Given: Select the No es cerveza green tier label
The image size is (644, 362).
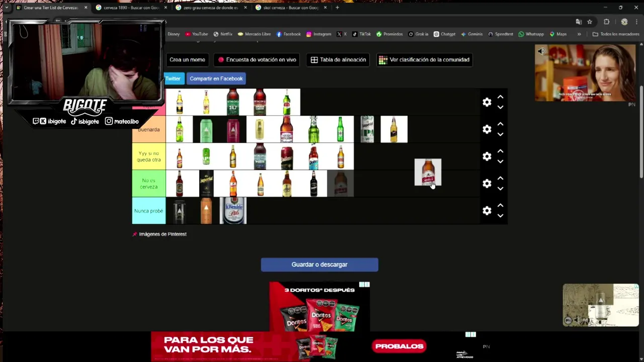Looking at the screenshot, I should pos(149,184).
